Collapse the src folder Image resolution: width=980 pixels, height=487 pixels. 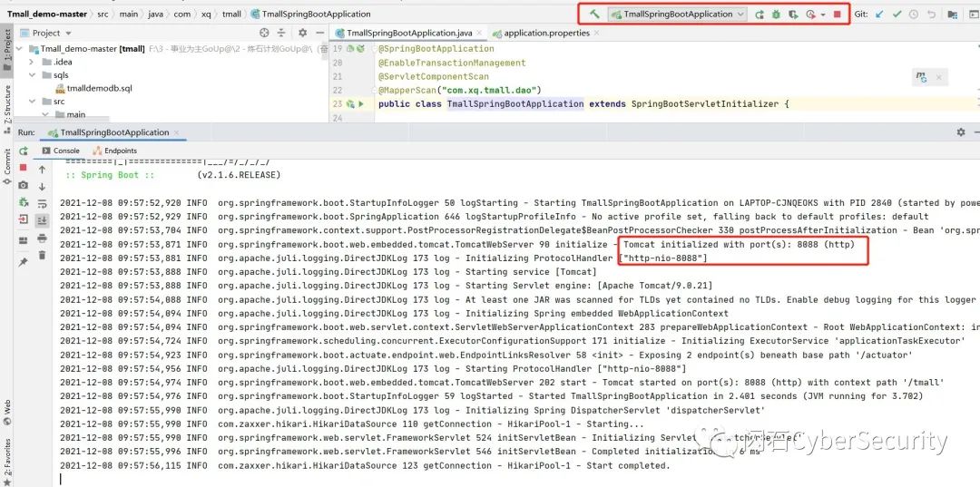(x=31, y=102)
